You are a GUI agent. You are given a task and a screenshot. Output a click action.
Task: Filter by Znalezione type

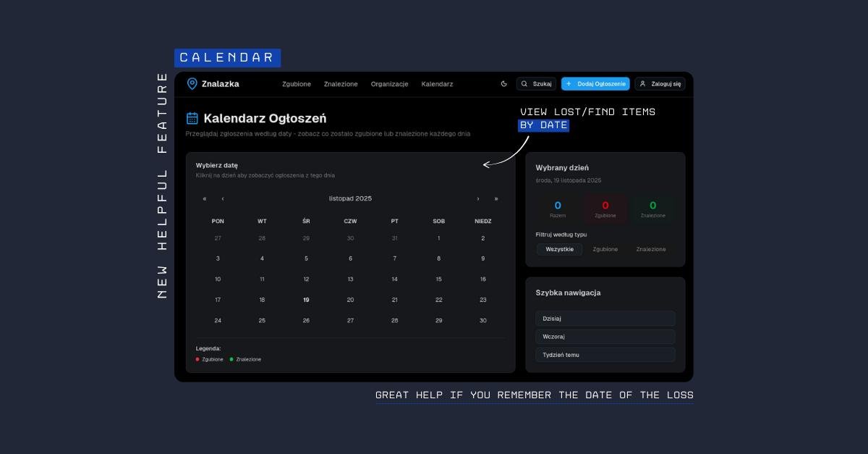tap(651, 249)
